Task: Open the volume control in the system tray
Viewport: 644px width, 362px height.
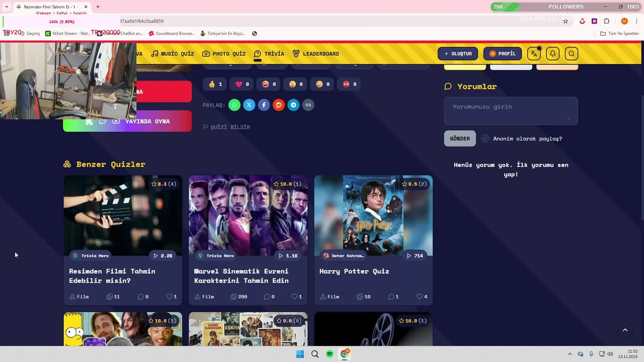Action: coord(610,354)
